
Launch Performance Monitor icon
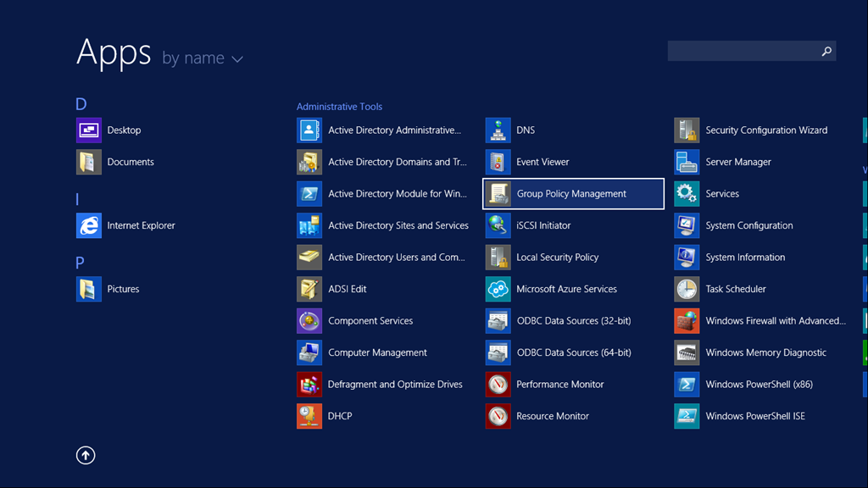[498, 385]
